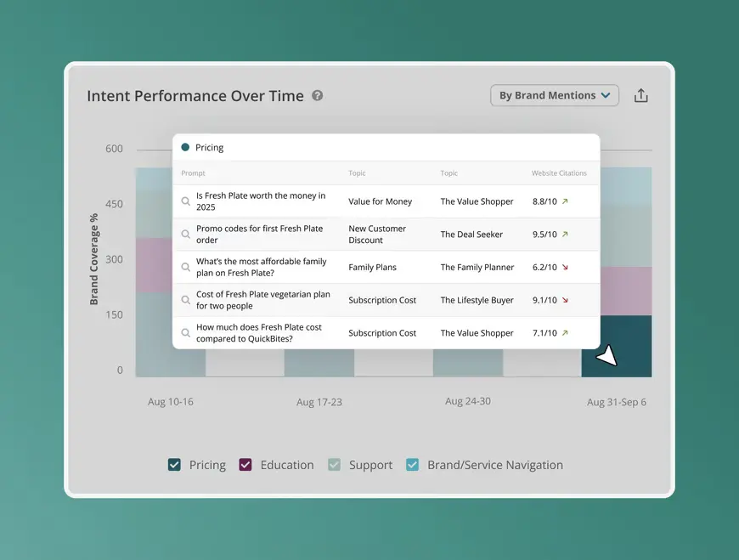739x560 pixels.
Task: Select the Subscription Cost topic entry
Action: coord(381,299)
